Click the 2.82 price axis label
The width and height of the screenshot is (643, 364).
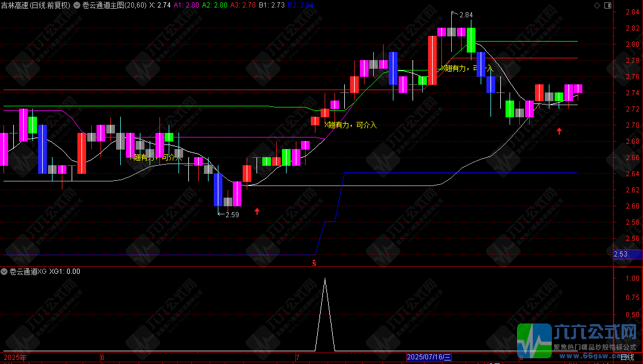pyautogui.click(x=633, y=28)
